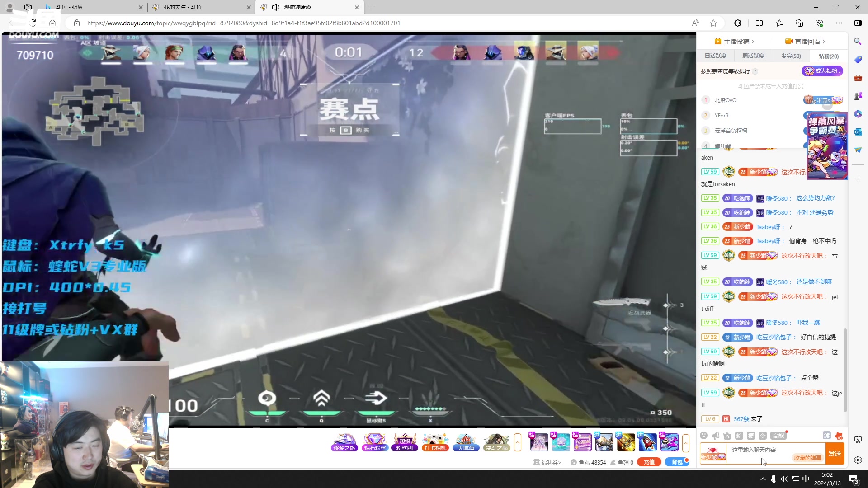
Task: Open 直播回看 via its chevron
Action: coord(824,41)
